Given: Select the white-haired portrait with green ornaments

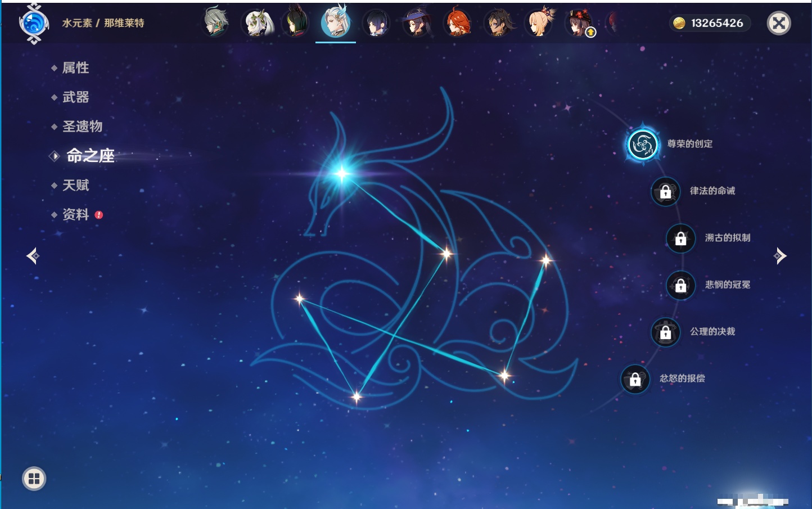Looking at the screenshot, I should [258, 23].
